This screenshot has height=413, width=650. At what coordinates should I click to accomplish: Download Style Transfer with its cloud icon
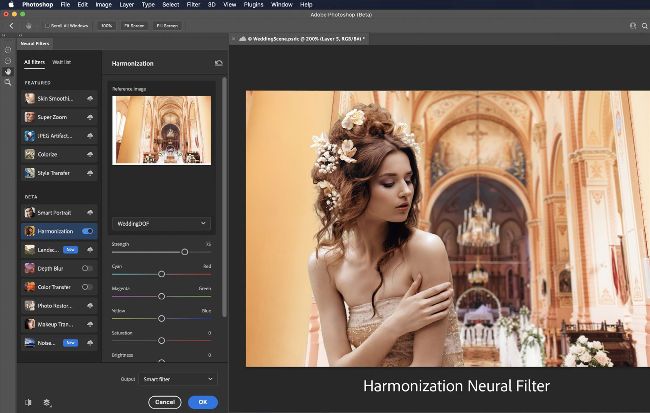(x=90, y=173)
